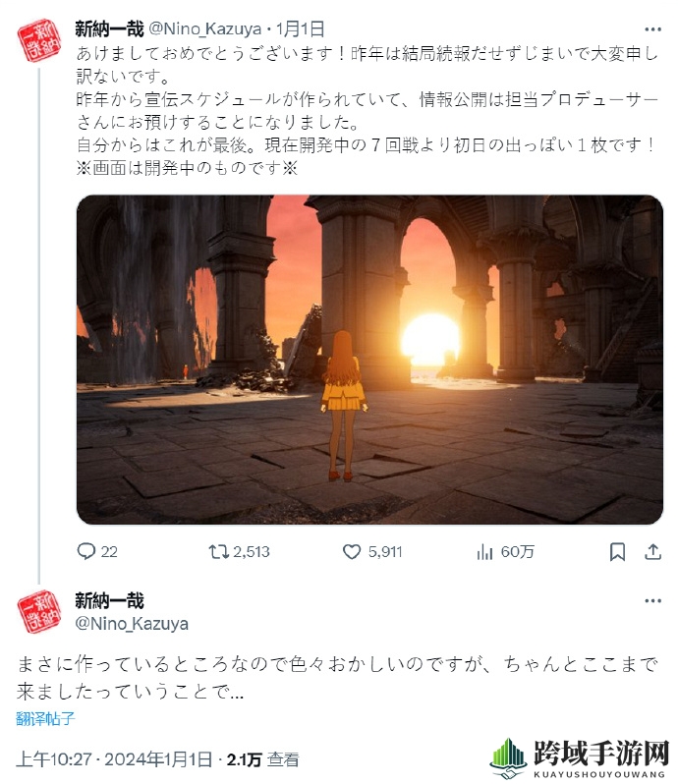Open the view analytics icon with 60万
678x784 pixels.
484,552
